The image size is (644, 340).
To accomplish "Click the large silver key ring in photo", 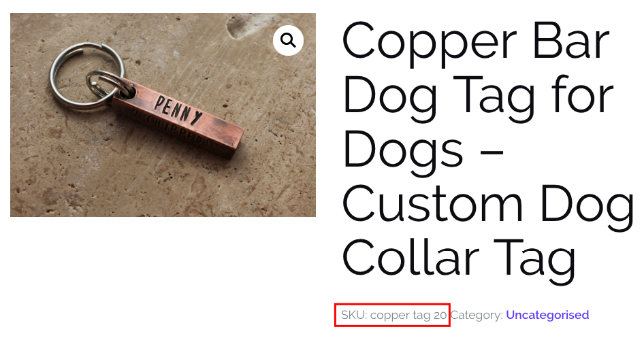I will tap(87, 77).
